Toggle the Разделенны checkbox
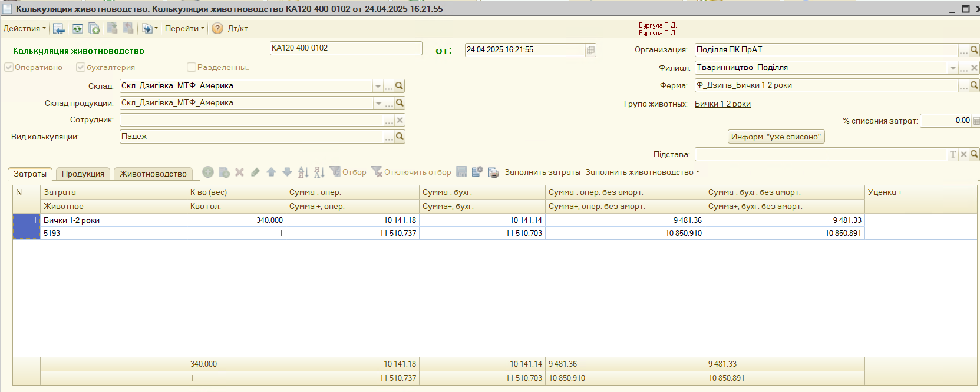This screenshot has height=392, width=980. [x=191, y=67]
